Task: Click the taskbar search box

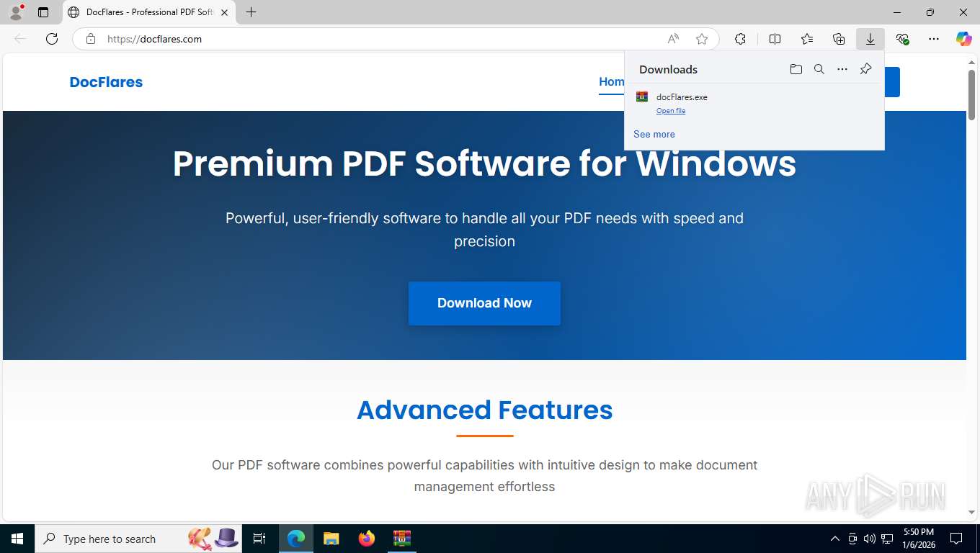Action: [139, 539]
